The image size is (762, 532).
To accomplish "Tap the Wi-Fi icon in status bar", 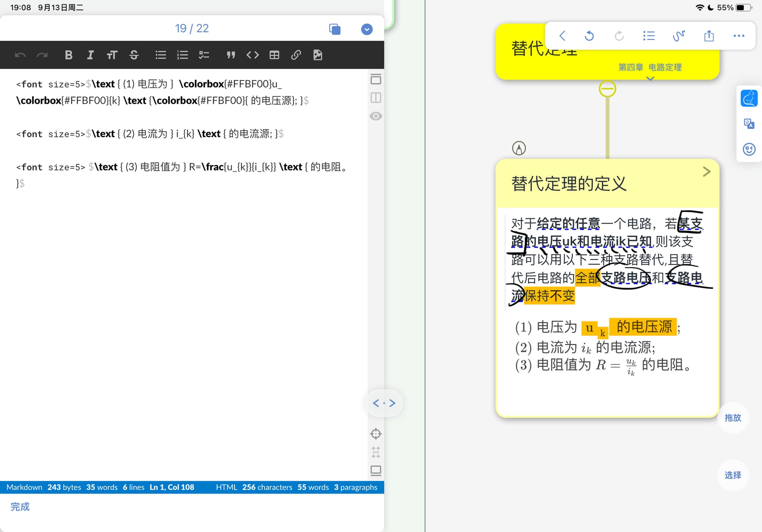I will 700,8.
